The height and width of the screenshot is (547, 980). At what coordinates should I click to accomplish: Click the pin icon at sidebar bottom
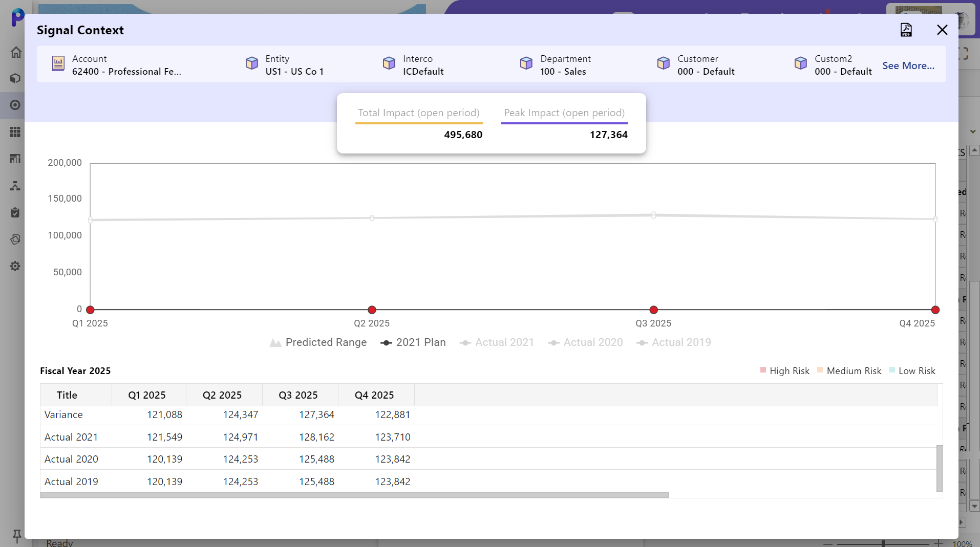(x=16, y=536)
